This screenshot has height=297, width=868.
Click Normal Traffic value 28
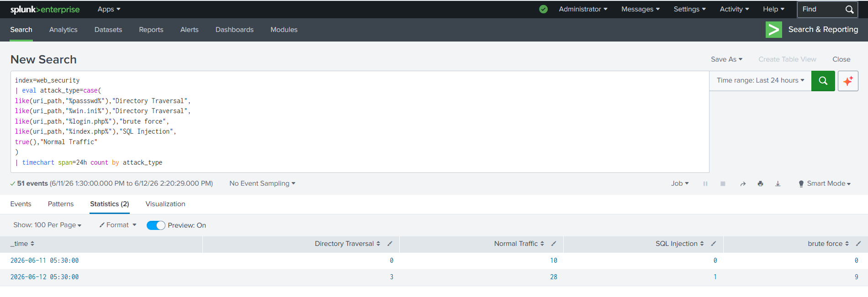tap(553, 277)
